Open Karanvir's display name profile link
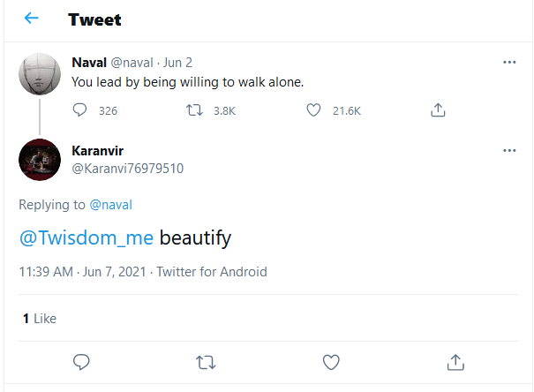The image size is (534, 392). click(x=97, y=151)
